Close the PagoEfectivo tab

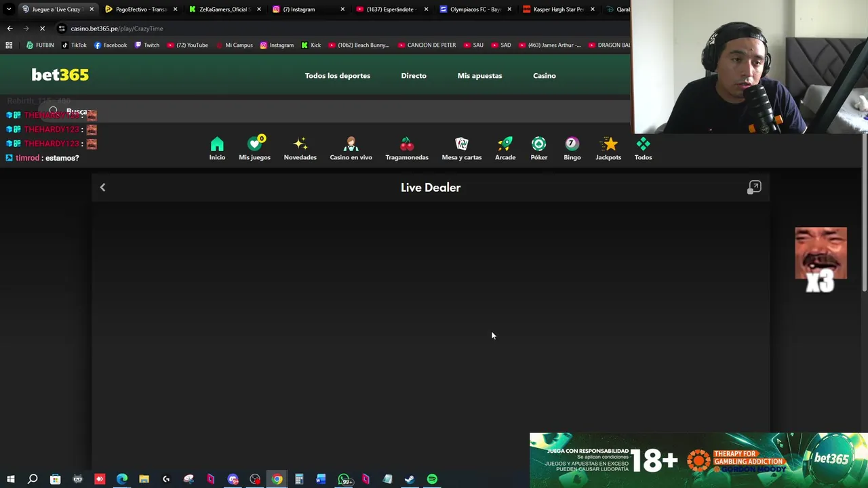pos(175,9)
